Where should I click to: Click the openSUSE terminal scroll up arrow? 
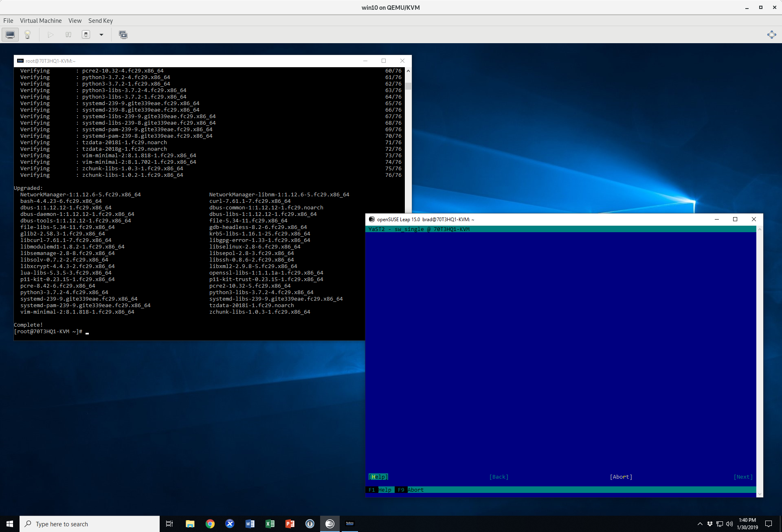(760, 229)
